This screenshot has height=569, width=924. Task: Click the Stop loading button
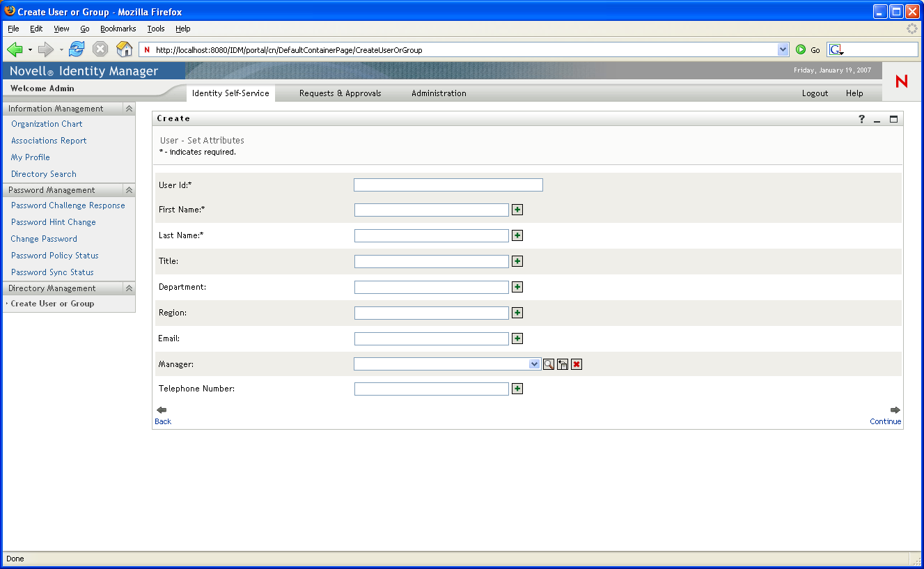point(100,49)
